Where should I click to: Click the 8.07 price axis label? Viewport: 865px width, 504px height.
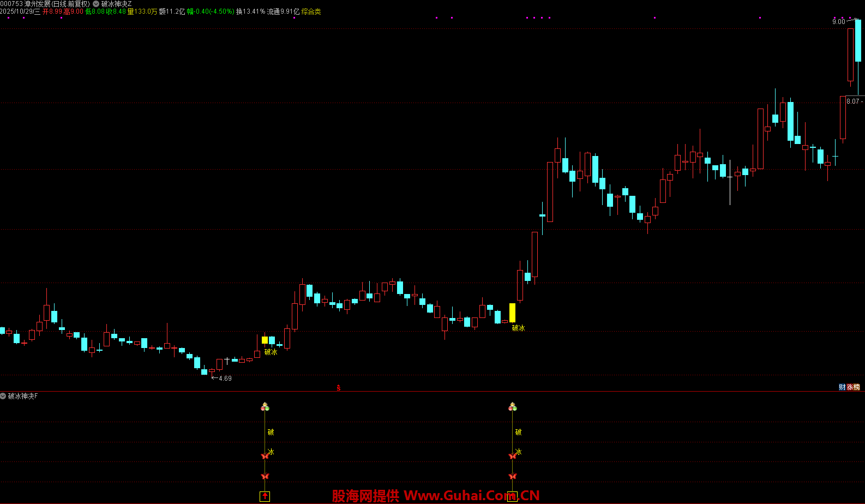pos(852,101)
